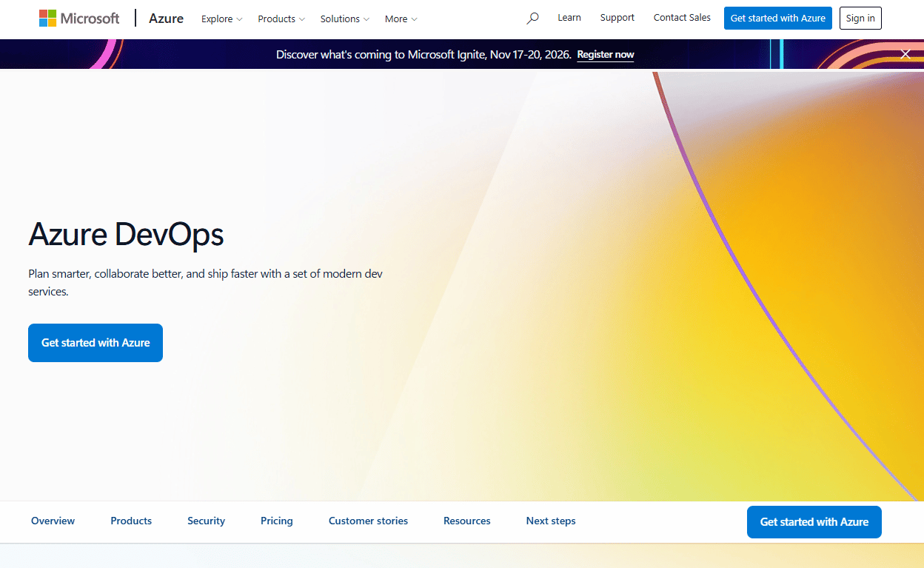
Task: Open the Support link
Action: [617, 18]
